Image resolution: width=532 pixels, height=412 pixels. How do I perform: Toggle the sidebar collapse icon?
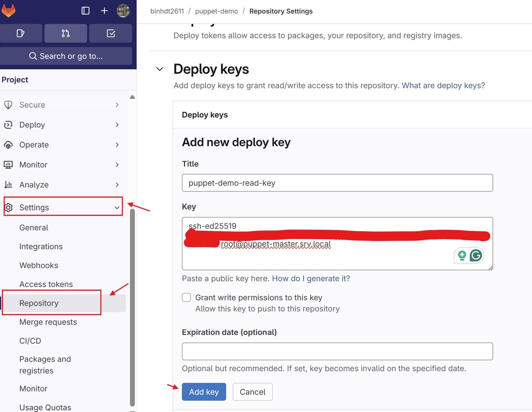pyautogui.click(x=85, y=11)
